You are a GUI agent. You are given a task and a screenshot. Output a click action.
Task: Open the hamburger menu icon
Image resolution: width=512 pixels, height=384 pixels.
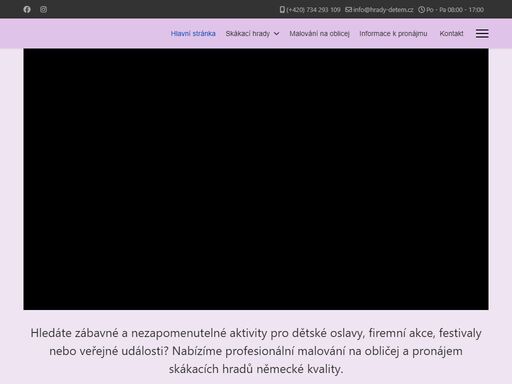tap(482, 33)
